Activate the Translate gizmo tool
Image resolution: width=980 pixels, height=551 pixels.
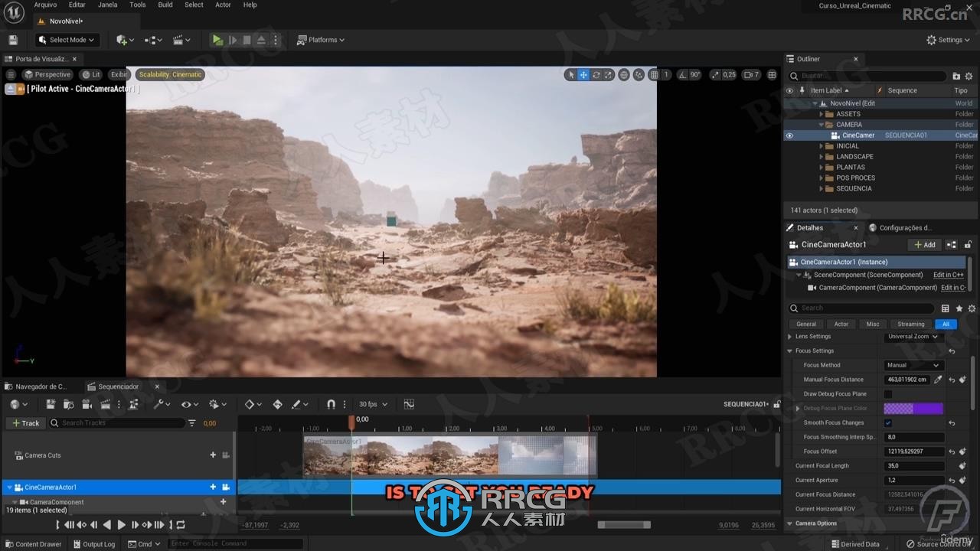(x=583, y=74)
